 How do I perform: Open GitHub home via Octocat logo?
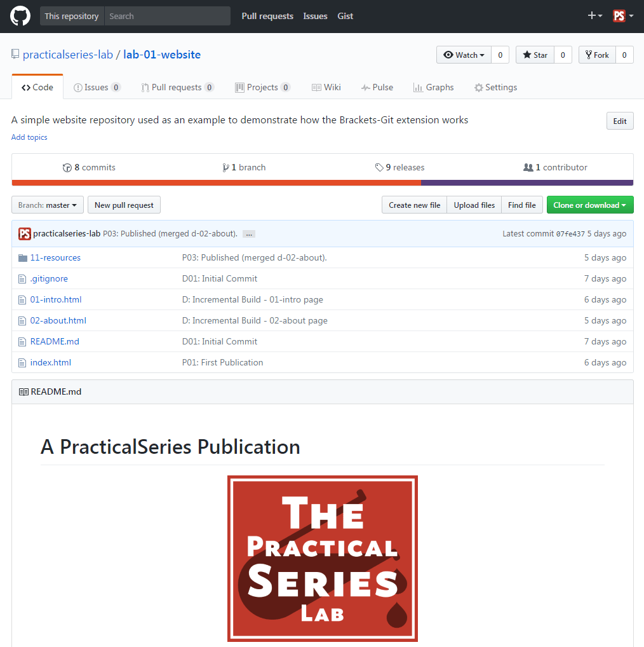pos(20,16)
